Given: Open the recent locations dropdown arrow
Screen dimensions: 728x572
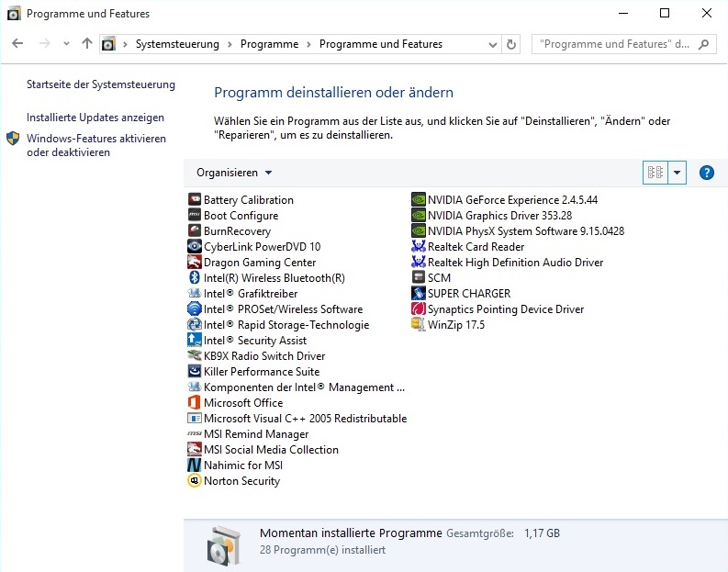Looking at the screenshot, I should point(66,44).
